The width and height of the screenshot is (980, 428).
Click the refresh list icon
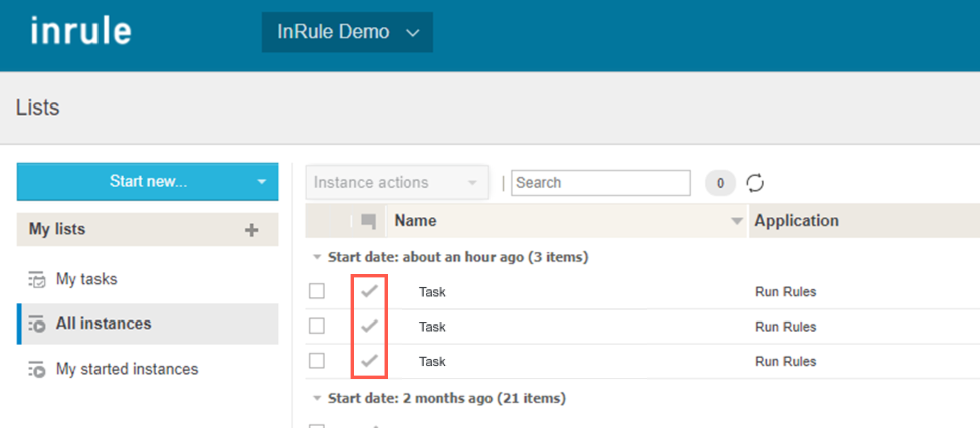(x=755, y=183)
